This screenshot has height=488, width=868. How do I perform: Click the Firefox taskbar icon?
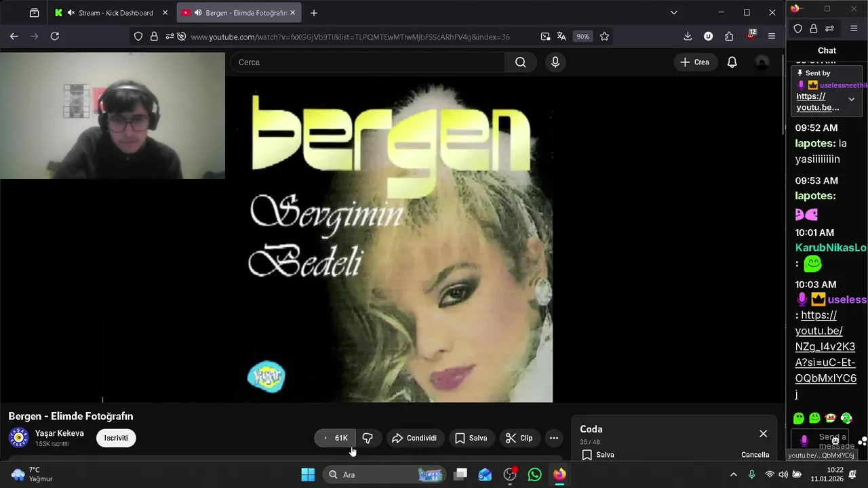pyautogui.click(x=559, y=474)
